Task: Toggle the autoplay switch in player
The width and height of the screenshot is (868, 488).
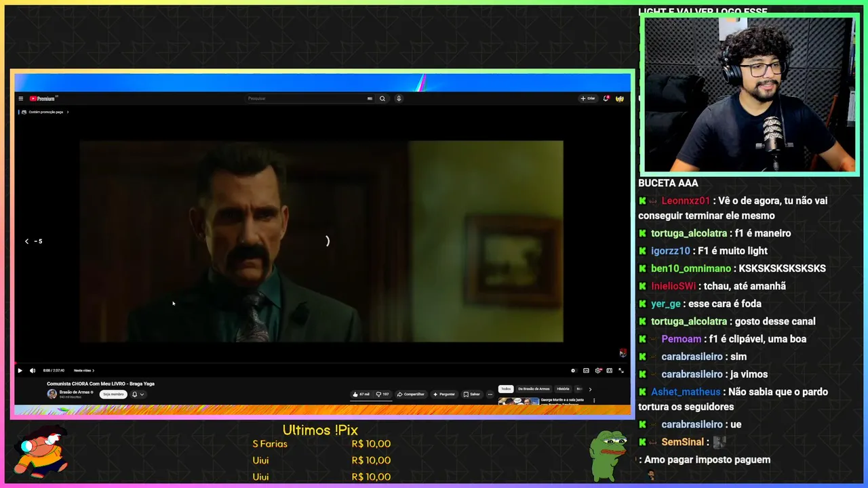Action: (x=574, y=371)
